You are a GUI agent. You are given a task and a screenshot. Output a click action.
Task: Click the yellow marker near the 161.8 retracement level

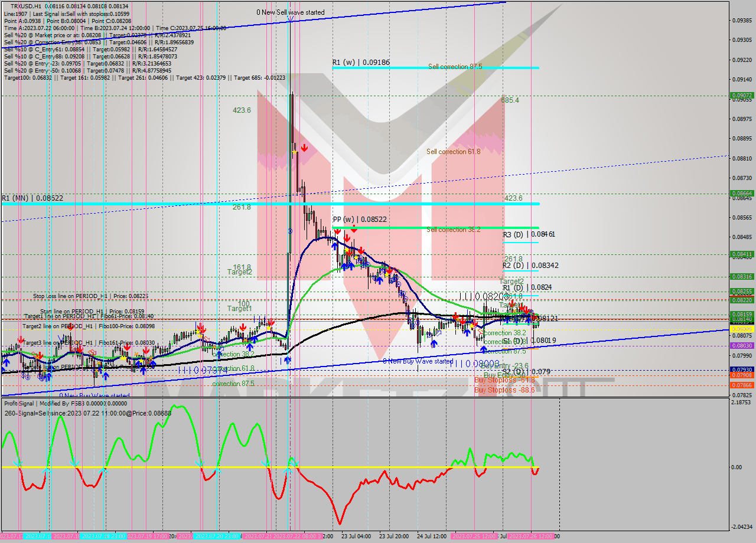coord(386,275)
